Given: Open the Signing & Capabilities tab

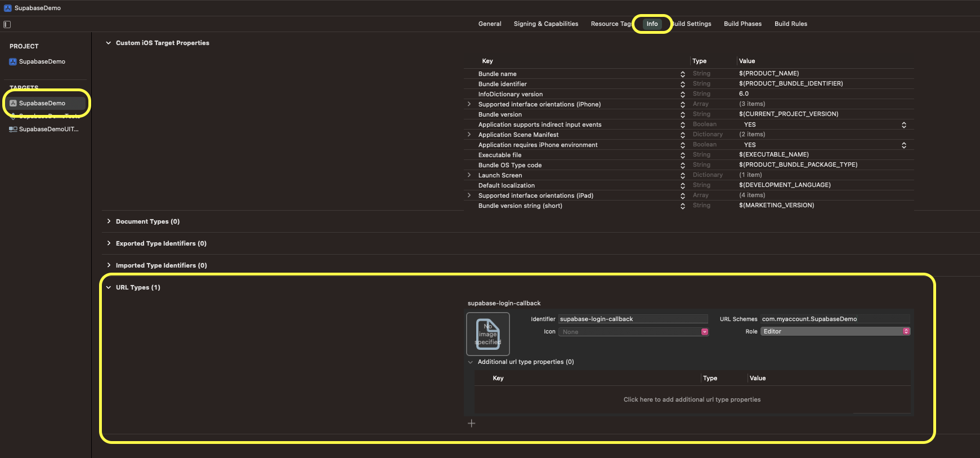Looking at the screenshot, I should click(546, 24).
